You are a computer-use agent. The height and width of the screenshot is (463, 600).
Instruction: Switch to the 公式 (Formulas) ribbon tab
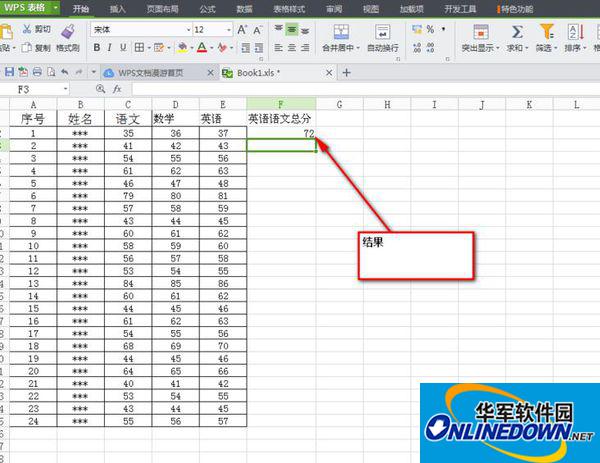(x=207, y=9)
